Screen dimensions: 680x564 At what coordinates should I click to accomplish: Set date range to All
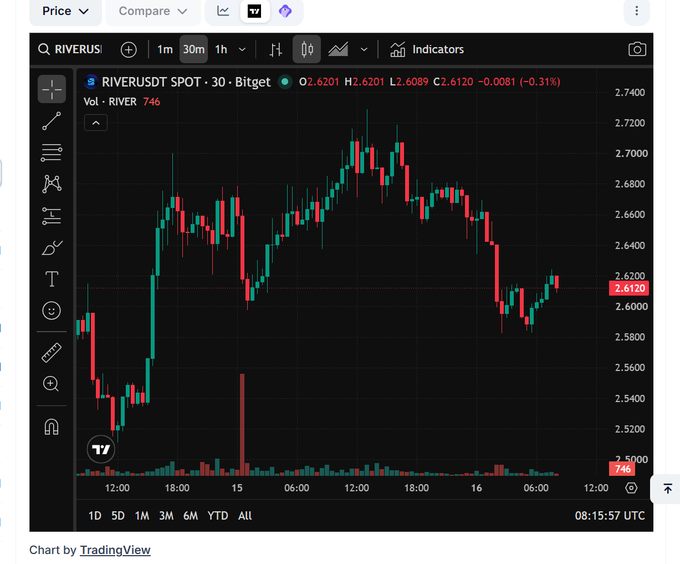(245, 515)
